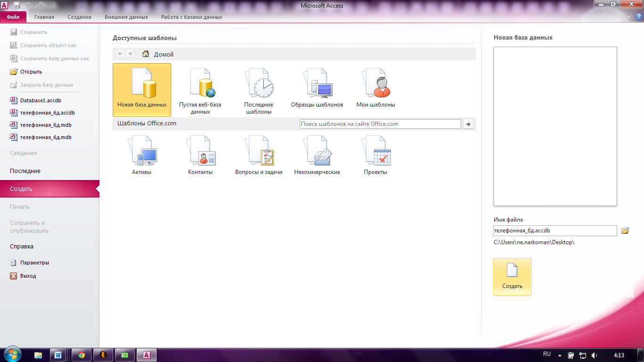Image resolution: width=644 pixels, height=362 pixels.
Task: Choose the blank web database icon
Action: click(x=202, y=83)
